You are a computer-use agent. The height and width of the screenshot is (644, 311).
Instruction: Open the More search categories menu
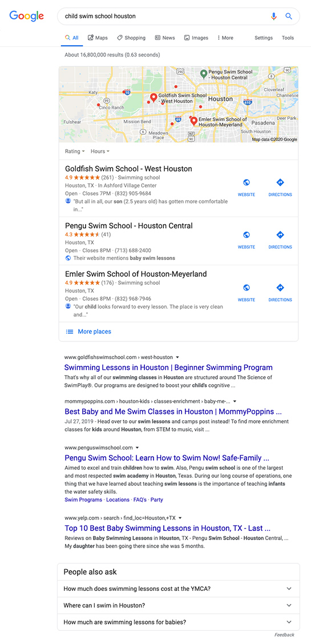point(225,38)
